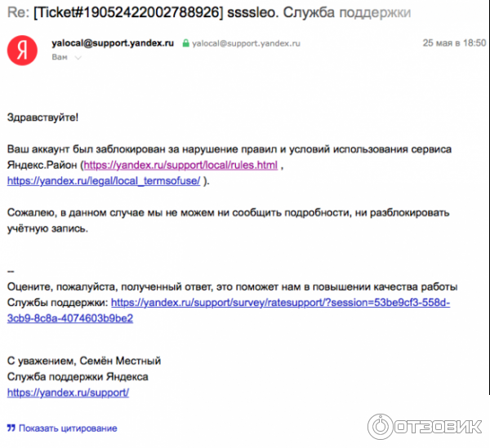This screenshot has width=490, height=448.
Task: Click the green lock security icon
Action: (186, 43)
